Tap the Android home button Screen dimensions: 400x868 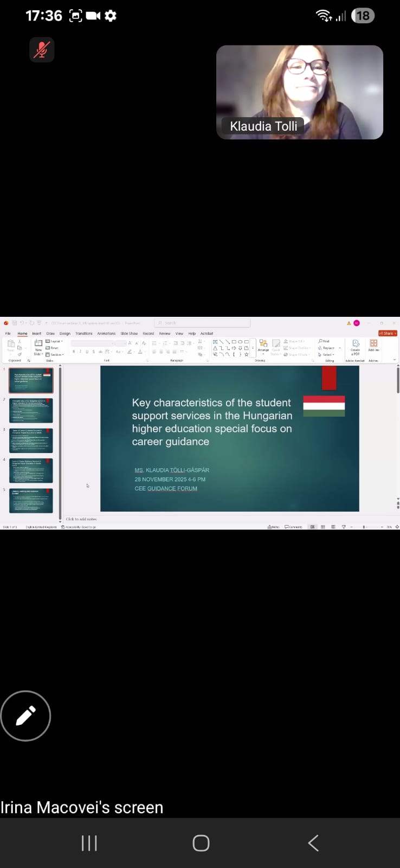[x=201, y=843]
